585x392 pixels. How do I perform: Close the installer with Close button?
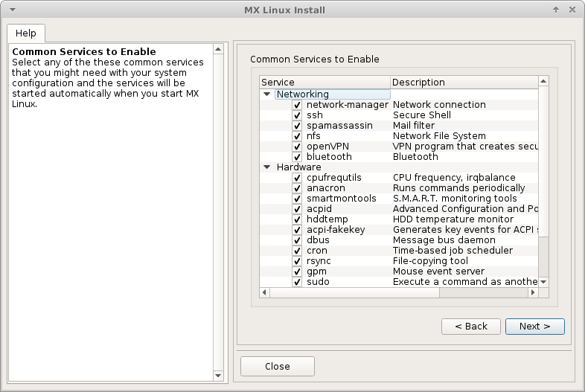(277, 366)
